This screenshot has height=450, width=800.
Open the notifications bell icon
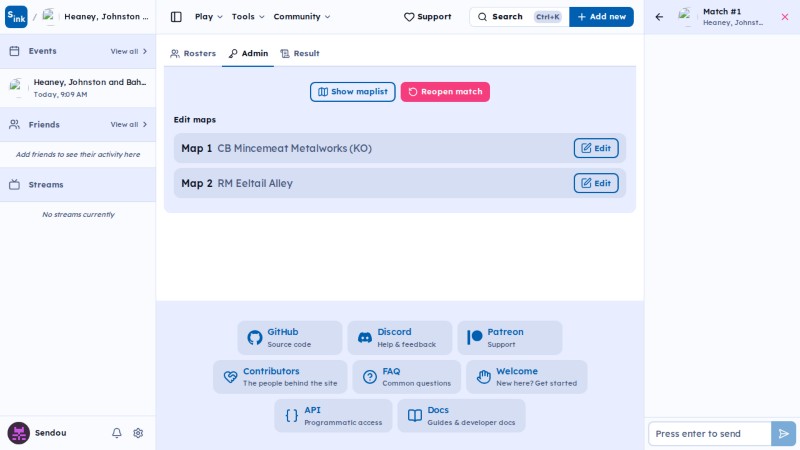pyautogui.click(x=117, y=433)
